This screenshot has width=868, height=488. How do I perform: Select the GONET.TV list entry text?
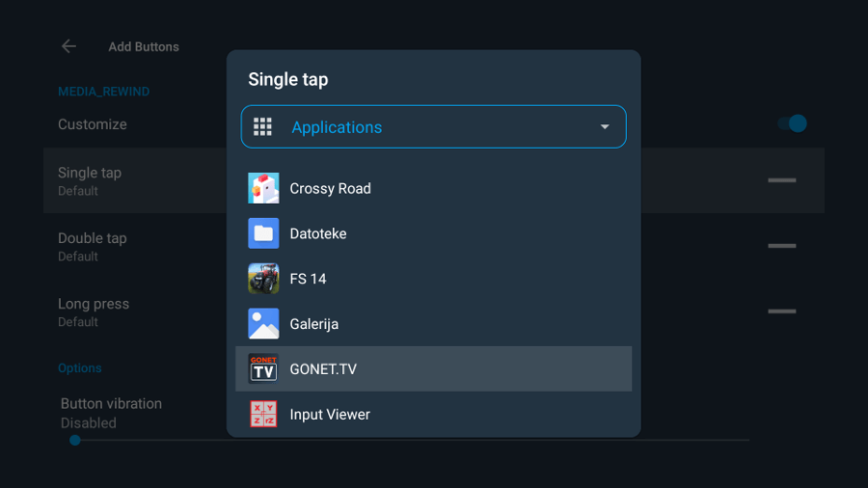[323, 369]
